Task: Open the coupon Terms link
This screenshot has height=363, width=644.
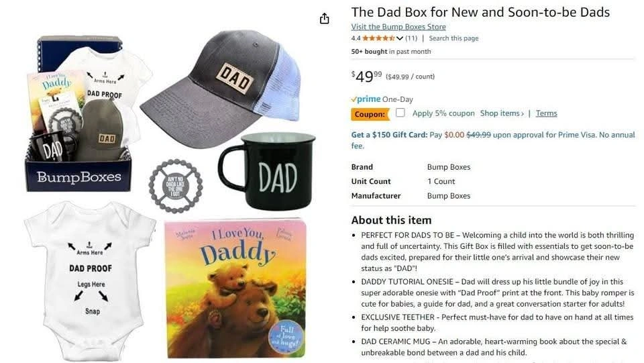Action: pos(546,113)
